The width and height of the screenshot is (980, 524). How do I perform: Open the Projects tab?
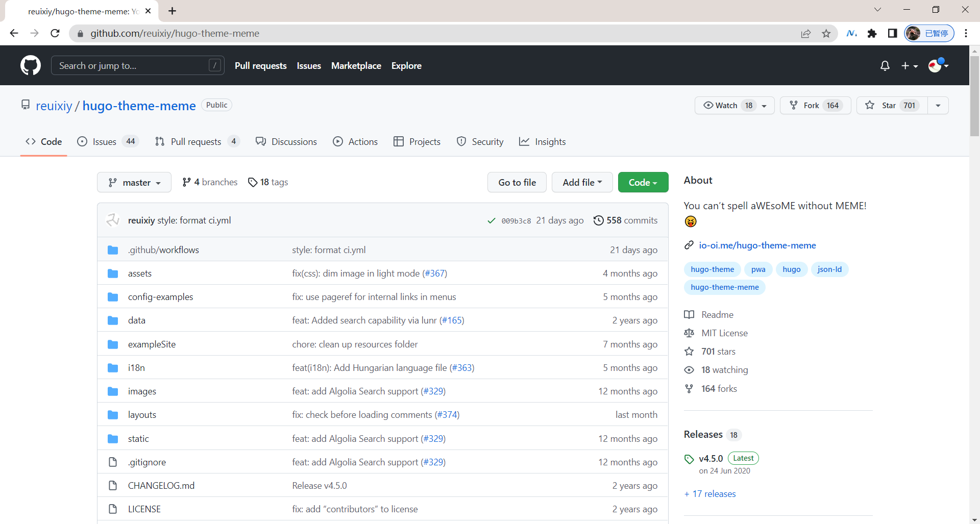click(x=417, y=142)
